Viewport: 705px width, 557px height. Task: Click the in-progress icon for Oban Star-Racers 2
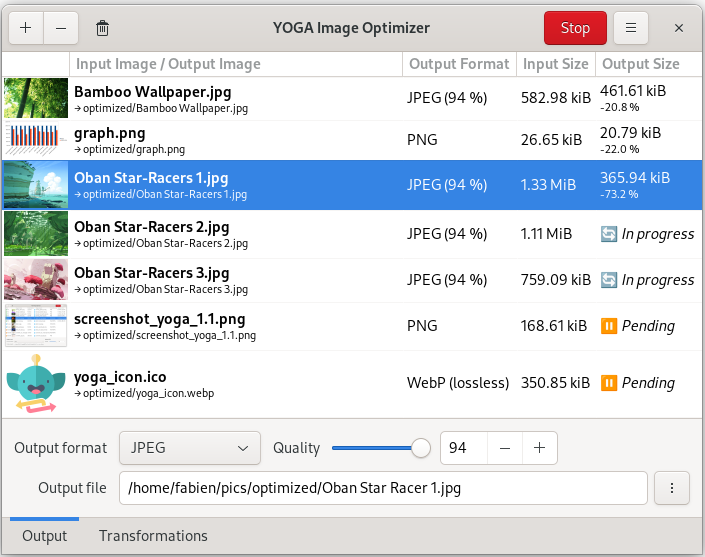tap(609, 234)
